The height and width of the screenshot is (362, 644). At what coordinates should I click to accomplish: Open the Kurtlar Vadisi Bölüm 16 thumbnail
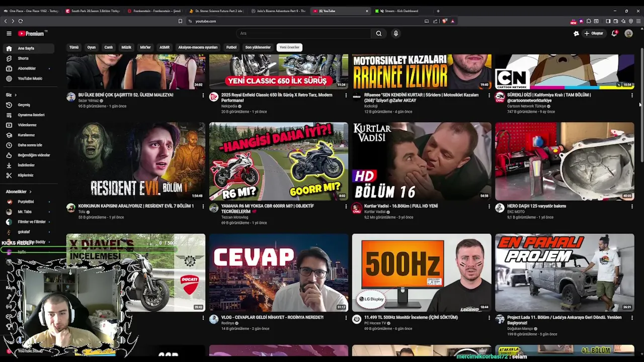(x=422, y=161)
